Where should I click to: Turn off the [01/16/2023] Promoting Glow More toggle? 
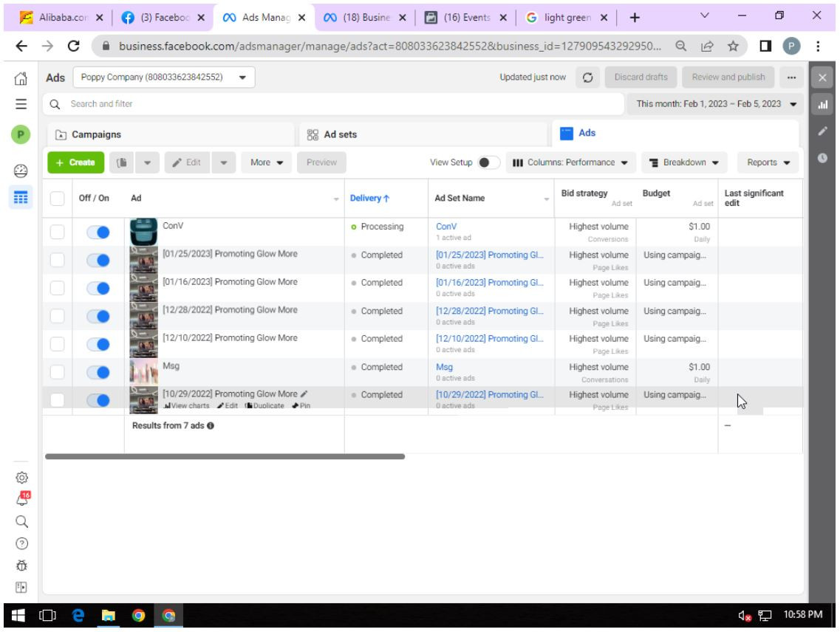pyautogui.click(x=98, y=288)
